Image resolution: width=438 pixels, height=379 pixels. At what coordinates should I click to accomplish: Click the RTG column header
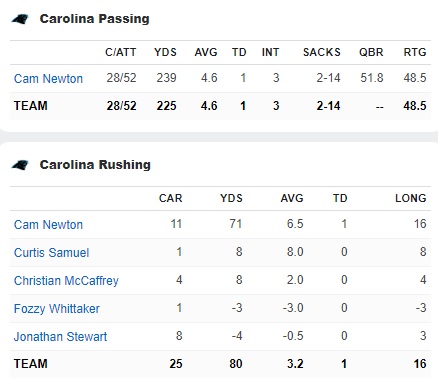click(415, 52)
